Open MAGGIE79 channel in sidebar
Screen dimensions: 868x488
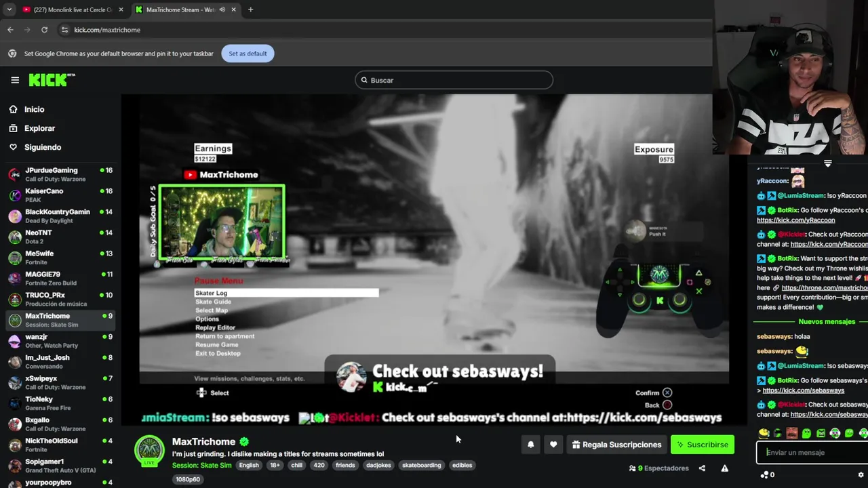coord(60,279)
